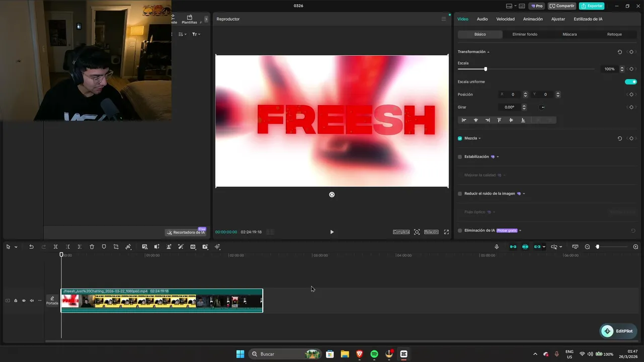The image size is (644, 362).
Task: Click the Portada cover button
Action: pos(52,301)
